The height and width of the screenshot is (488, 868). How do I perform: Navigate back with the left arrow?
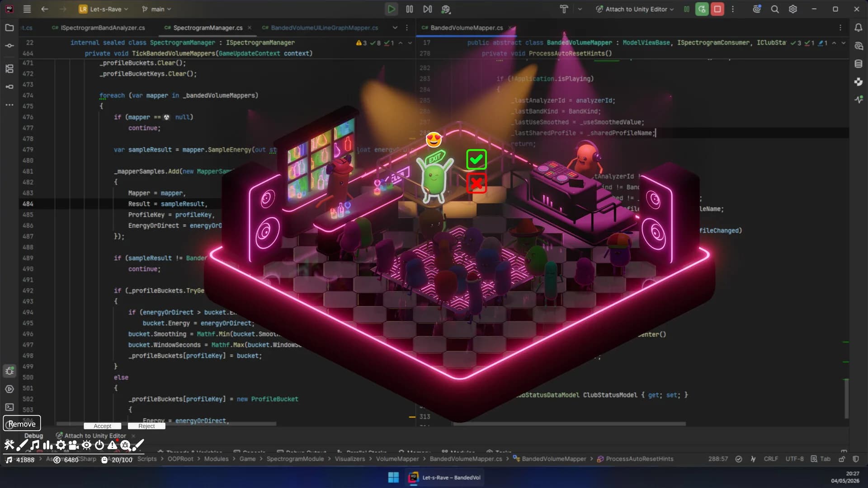click(44, 9)
